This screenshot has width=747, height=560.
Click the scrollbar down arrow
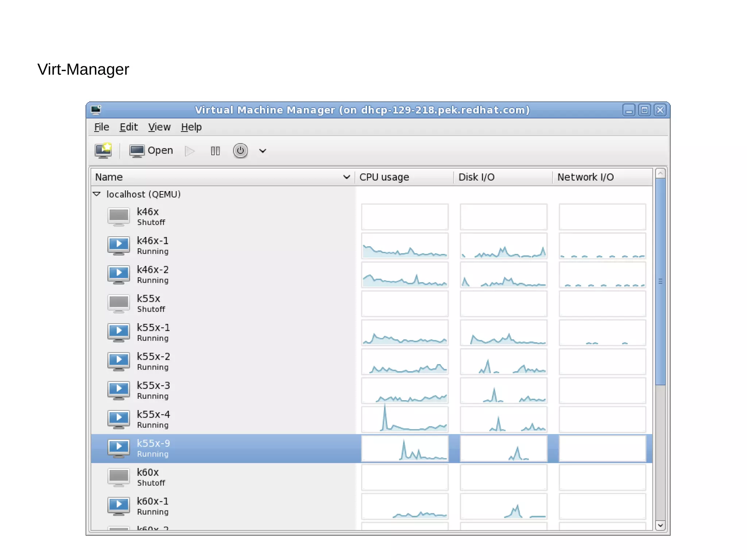[660, 525]
